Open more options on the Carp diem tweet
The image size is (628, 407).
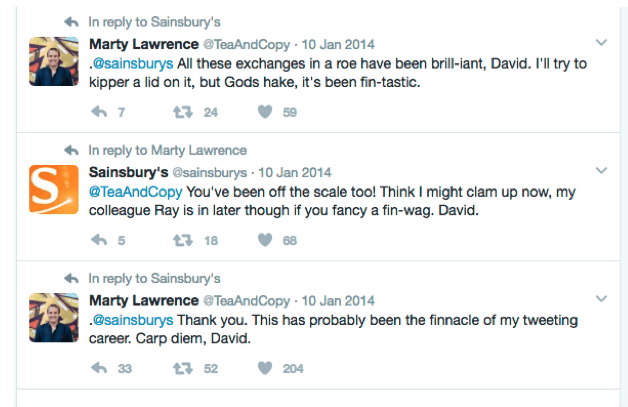click(601, 299)
